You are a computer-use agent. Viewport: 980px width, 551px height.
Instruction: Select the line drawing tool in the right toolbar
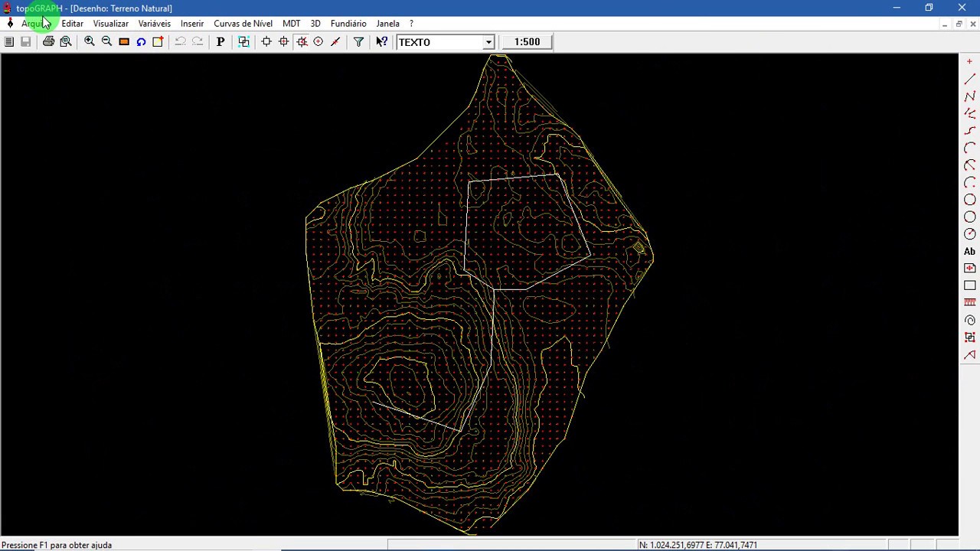(x=969, y=79)
